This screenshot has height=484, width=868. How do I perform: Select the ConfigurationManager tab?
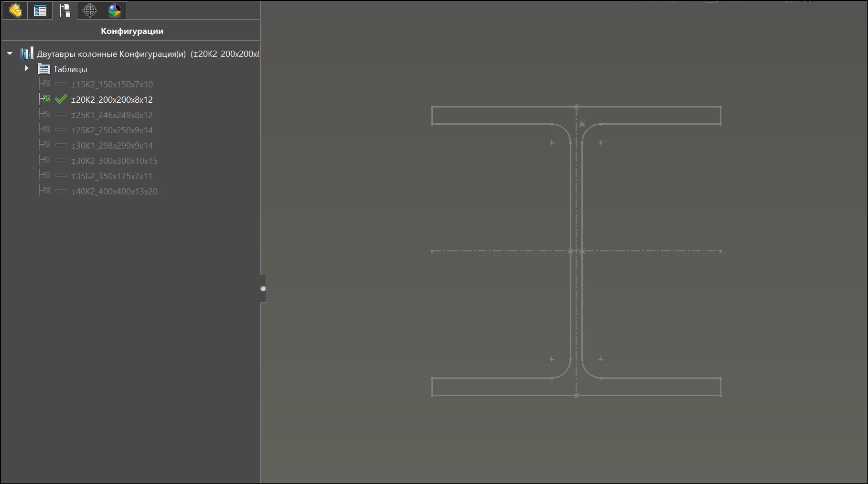tap(65, 10)
